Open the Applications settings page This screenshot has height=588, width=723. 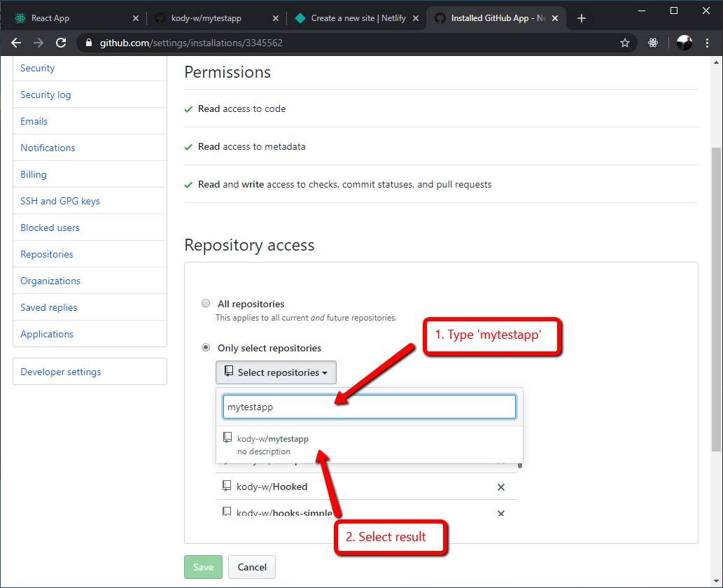47,334
